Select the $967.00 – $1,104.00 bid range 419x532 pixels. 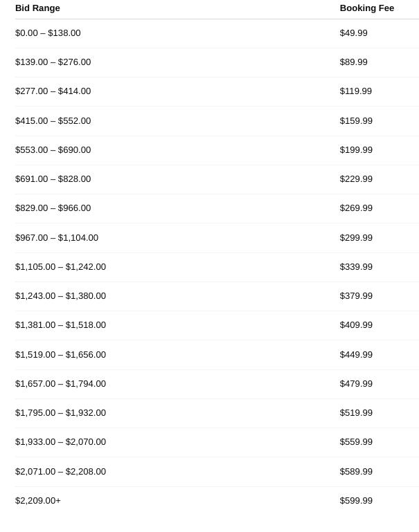click(57, 238)
